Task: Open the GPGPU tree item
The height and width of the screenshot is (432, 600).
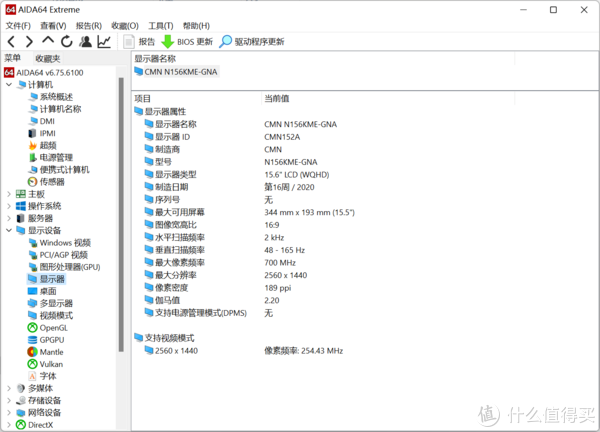Action: pyautogui.click(x=46, y=340)
